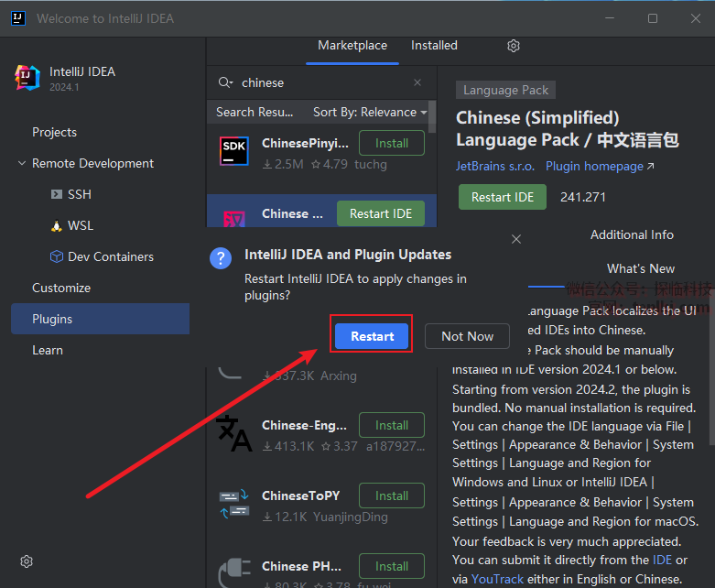Choose Not Now in the dialog
The image size is (715, 588).
[467, 336]
